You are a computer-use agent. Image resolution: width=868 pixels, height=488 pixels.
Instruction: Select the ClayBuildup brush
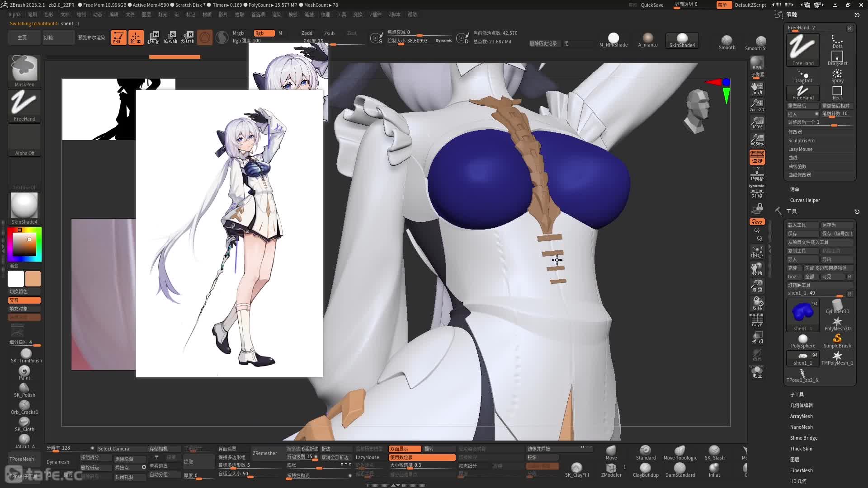pos(646,470)
